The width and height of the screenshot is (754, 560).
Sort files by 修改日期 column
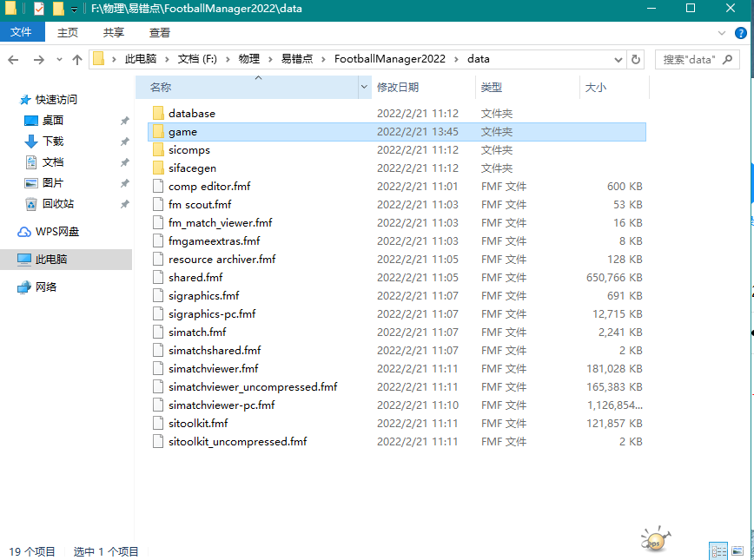point(398,88)
